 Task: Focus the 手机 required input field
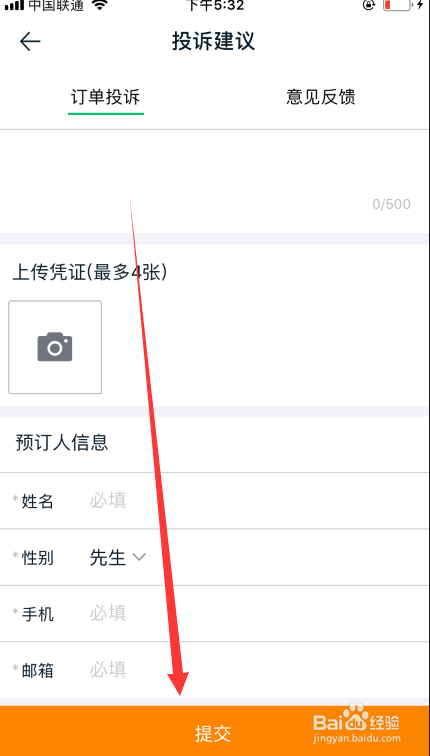pos(251,613)
